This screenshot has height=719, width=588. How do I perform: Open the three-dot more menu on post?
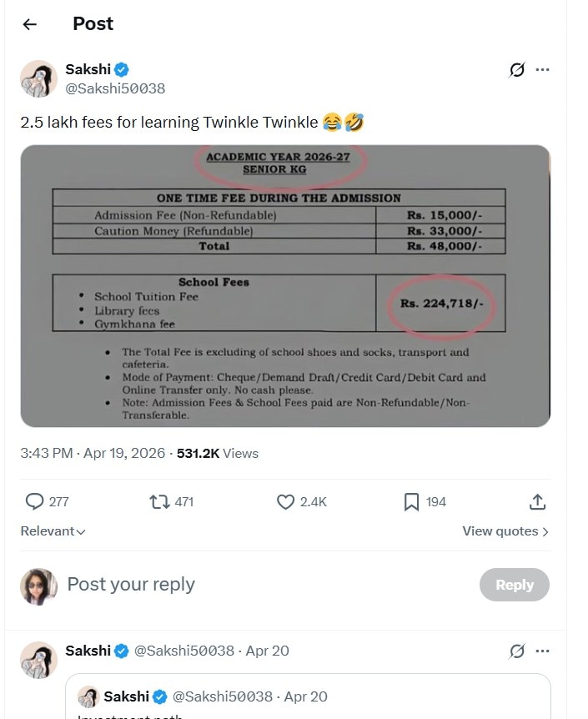543,70
